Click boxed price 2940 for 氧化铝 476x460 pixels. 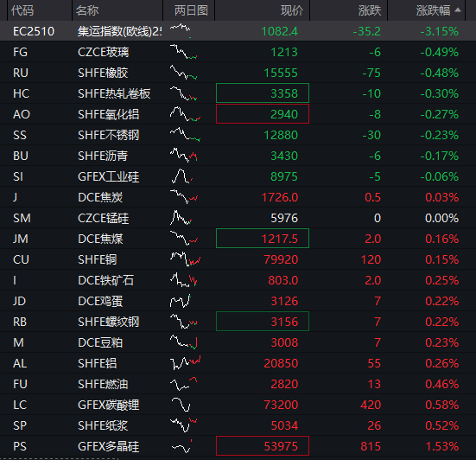click(263, 114)
